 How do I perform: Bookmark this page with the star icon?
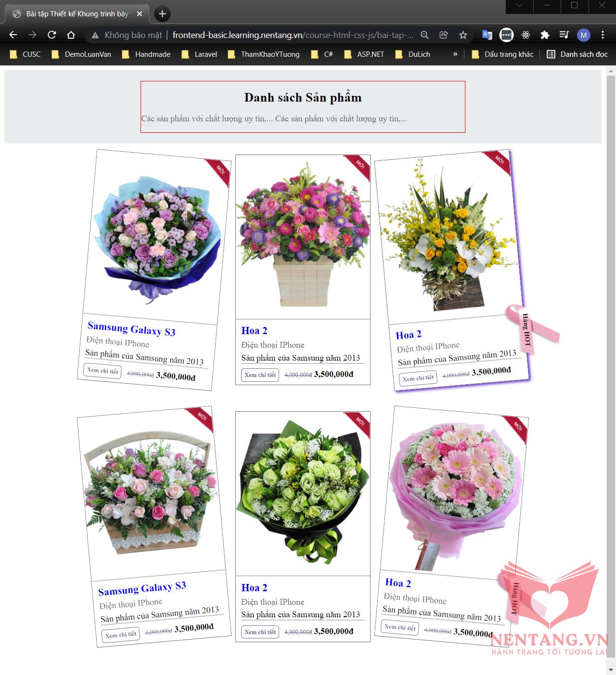(x=463, y=35)
